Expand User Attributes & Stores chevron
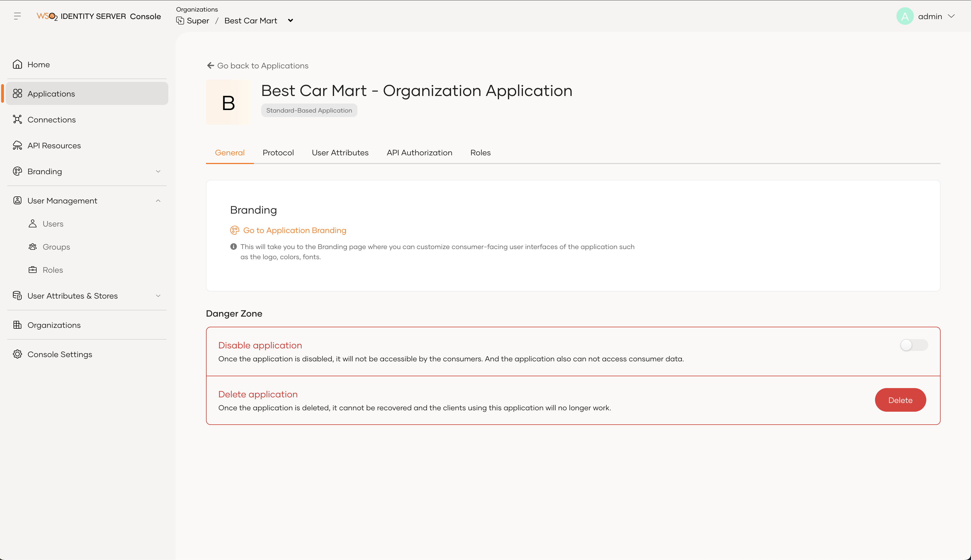This screenshot has width=971, height=560. coord(158,295)
